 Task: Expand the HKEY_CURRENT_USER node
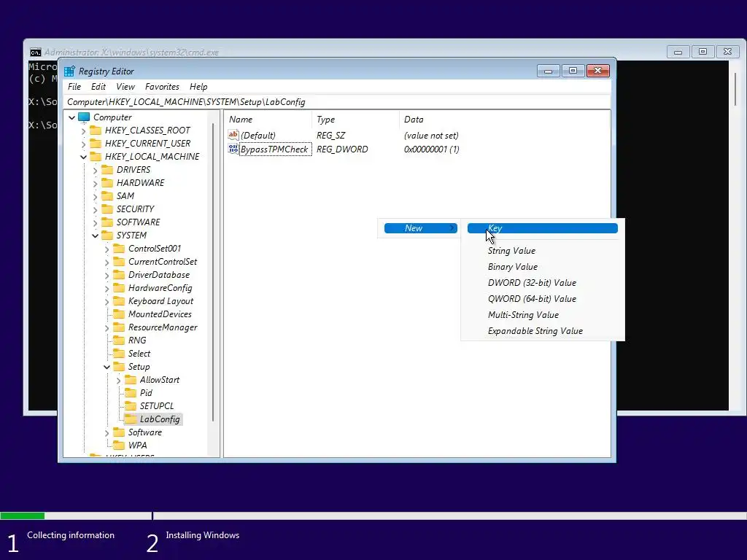[84, 144]
